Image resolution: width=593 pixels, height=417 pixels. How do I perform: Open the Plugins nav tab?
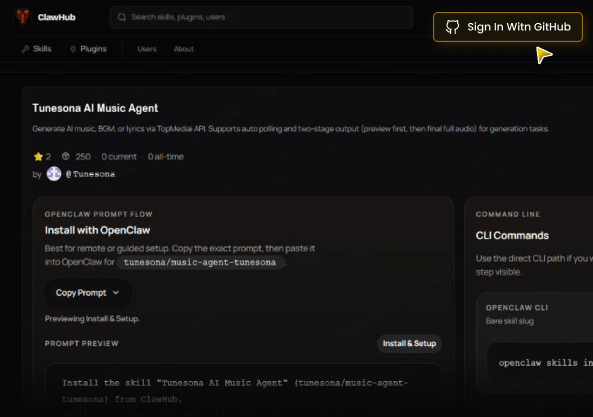(88, 49)
